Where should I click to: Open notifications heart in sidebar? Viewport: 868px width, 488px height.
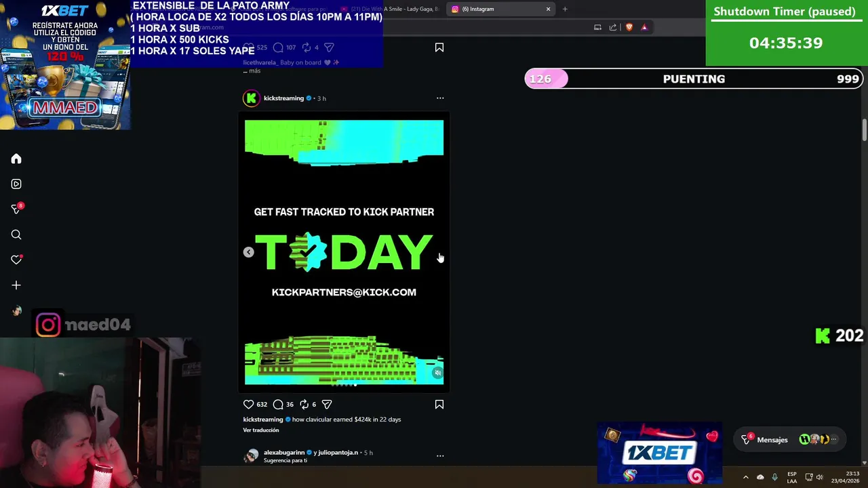click(x=16, y=260)
